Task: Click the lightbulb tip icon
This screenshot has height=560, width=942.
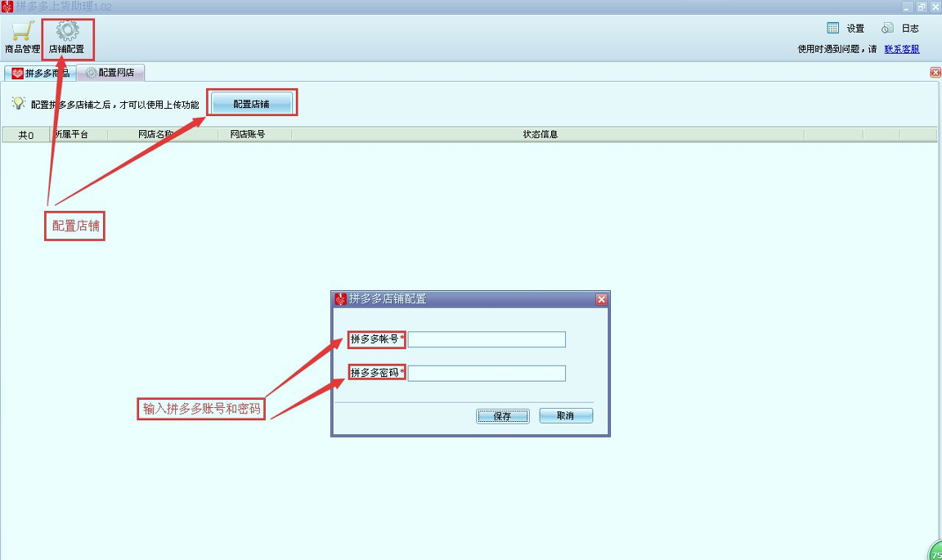Action: pyautogui.click(x=19, y=103)
